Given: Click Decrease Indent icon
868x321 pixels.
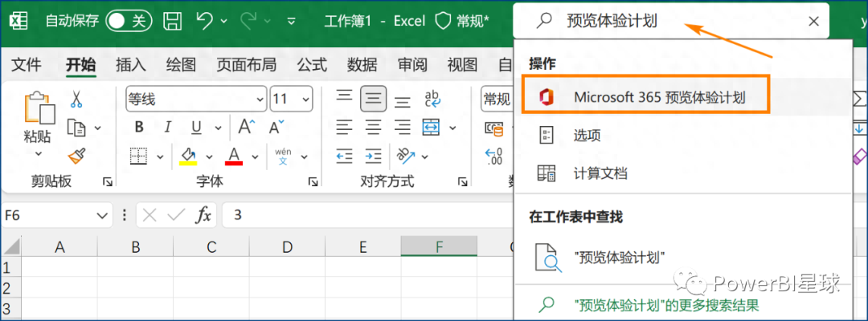Looking at the screenshot, I should pyautogui.click(x=344, y=156).
